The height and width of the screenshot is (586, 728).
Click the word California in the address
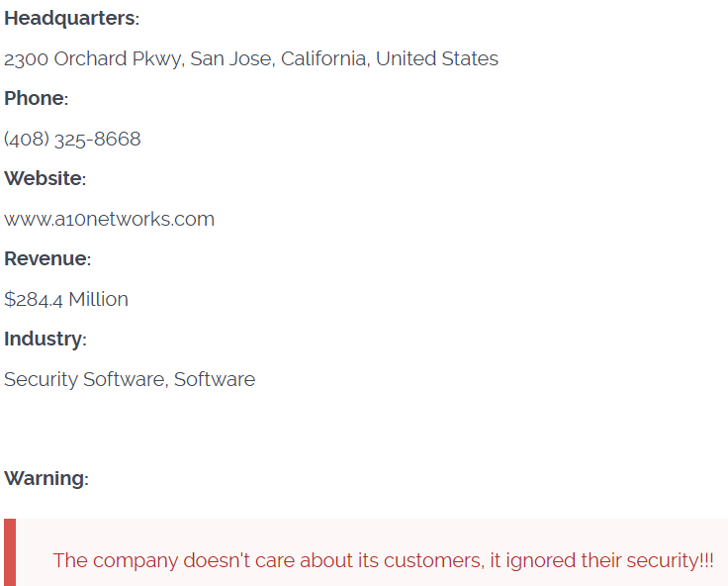[324, 59]
